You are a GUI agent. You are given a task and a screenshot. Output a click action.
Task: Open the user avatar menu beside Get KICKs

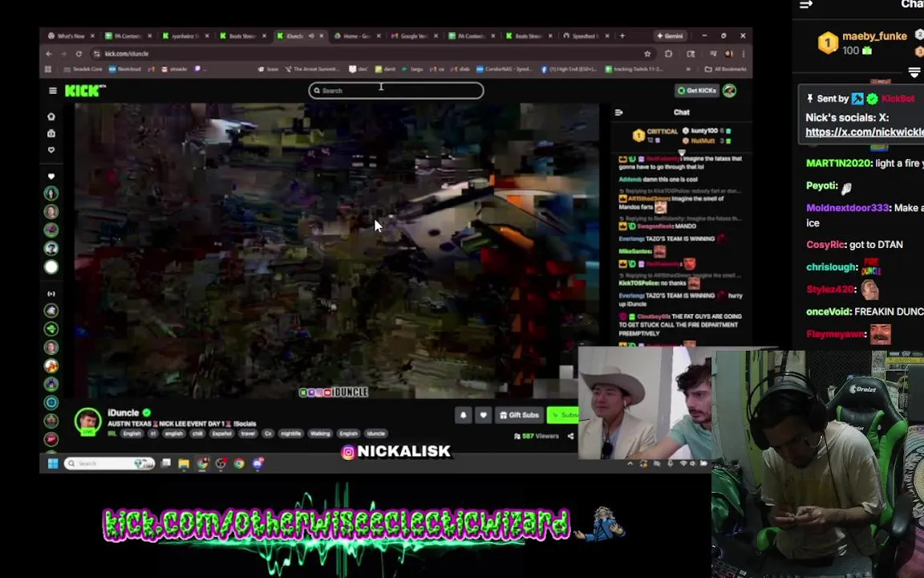coord(730,91)
